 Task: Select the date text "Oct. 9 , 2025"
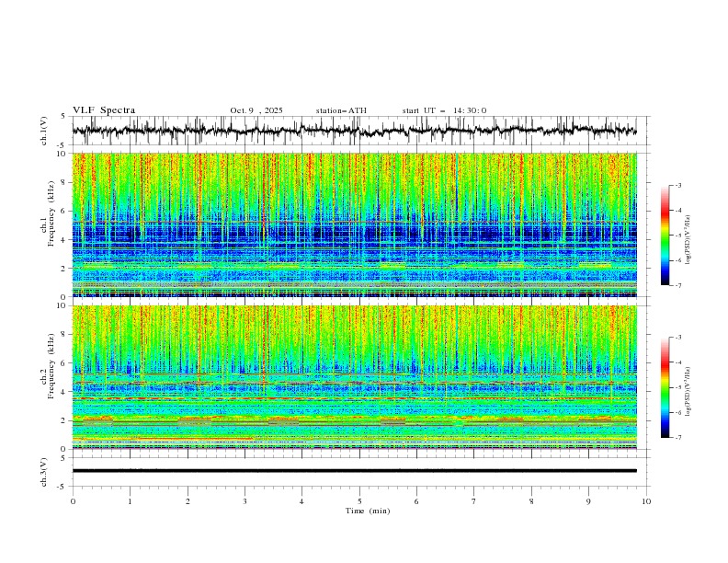[x=256, y=110]
